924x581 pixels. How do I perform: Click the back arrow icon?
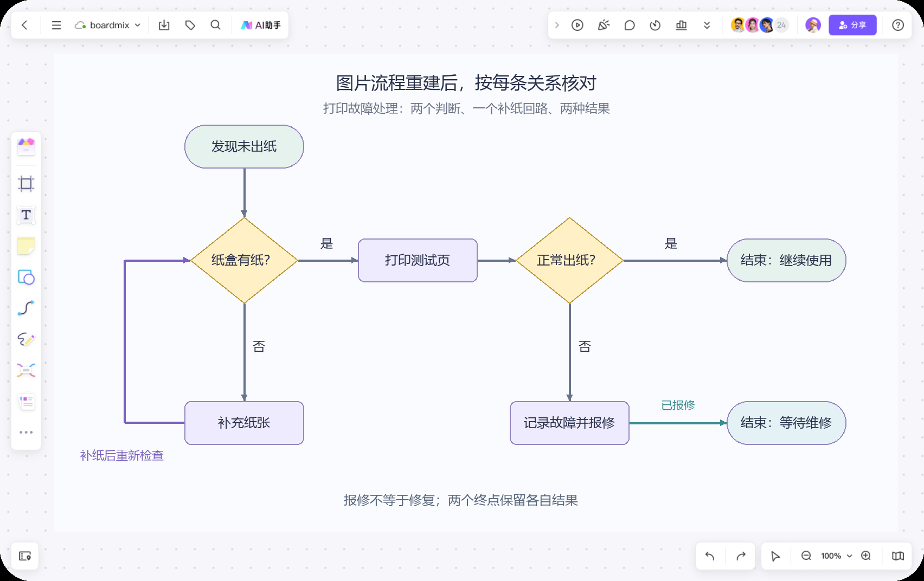(x=24, y=25)
